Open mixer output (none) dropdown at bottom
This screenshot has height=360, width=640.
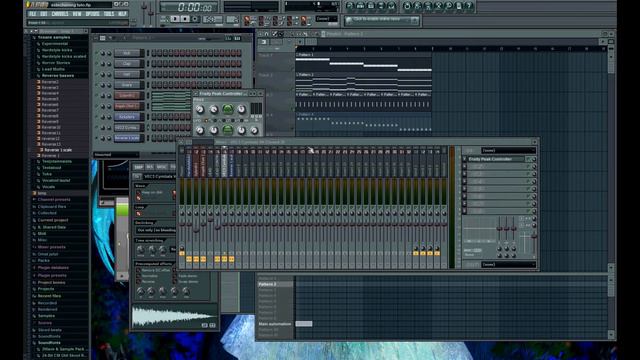[508, 264]
